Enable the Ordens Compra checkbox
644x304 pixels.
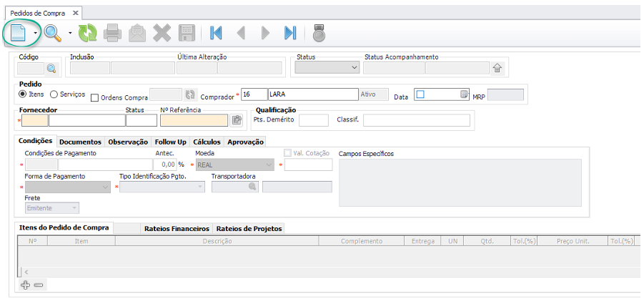[x=95, y=98]
